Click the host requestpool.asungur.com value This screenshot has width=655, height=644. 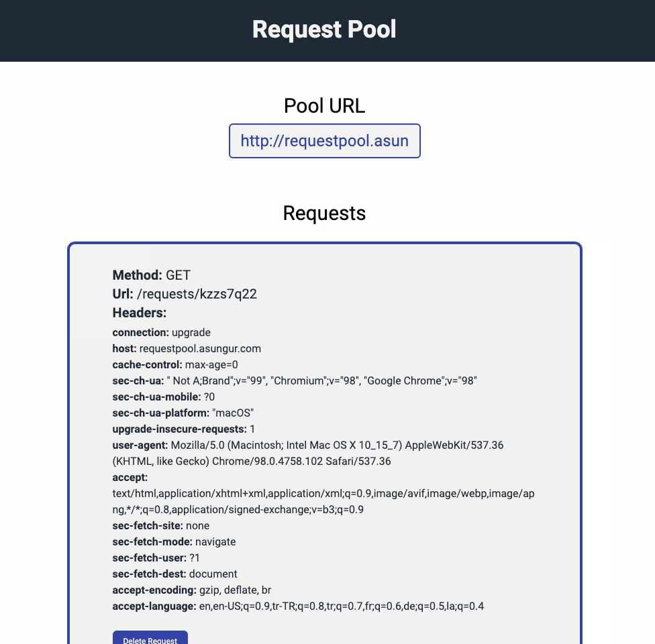pos(200,349)
